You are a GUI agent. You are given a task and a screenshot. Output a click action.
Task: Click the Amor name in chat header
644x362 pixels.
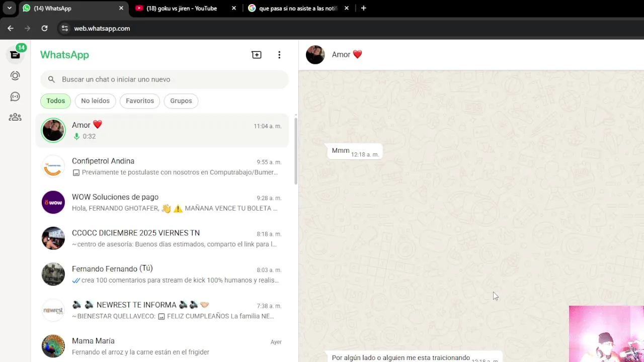(x=347, y=55)
